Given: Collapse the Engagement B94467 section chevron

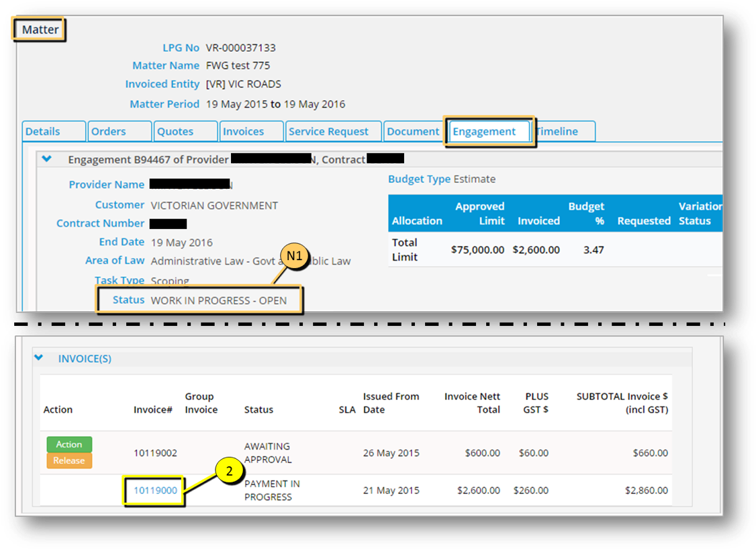Looking at the screenshot, I should coord(47,160).
